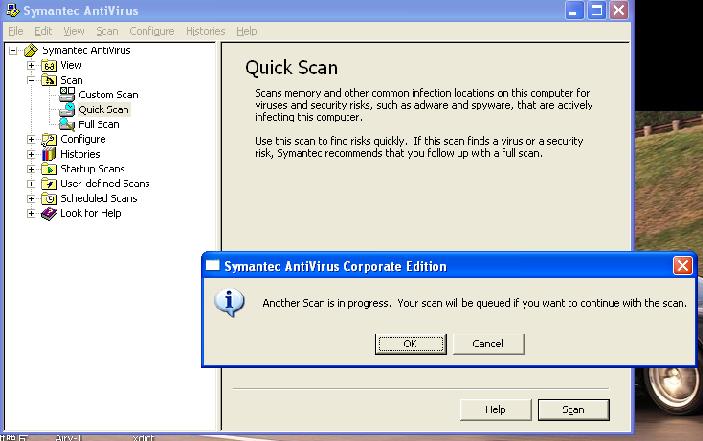
Task: Click the Histories books icon
Action: pyautogui.click(x=49, y=154)
